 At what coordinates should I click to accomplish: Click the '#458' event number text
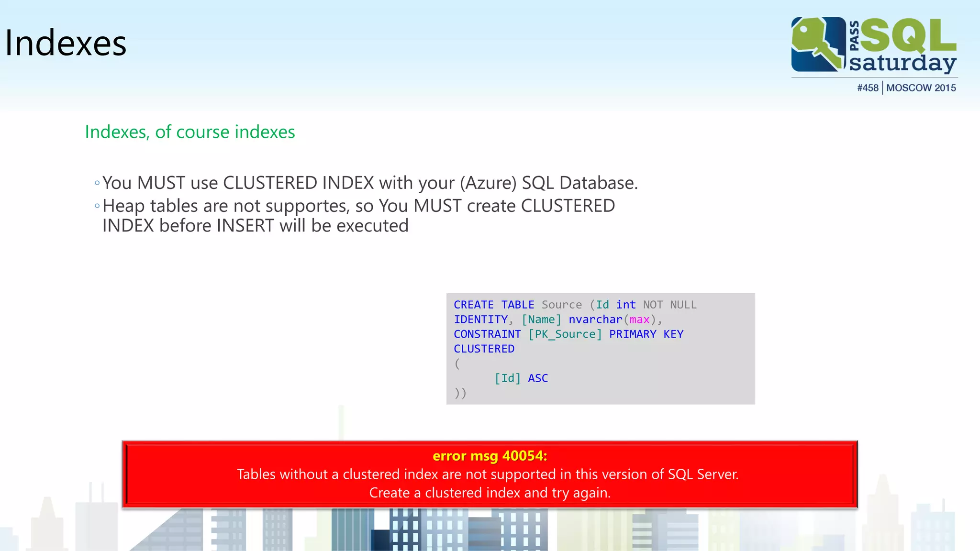click(x=868, y=88)
